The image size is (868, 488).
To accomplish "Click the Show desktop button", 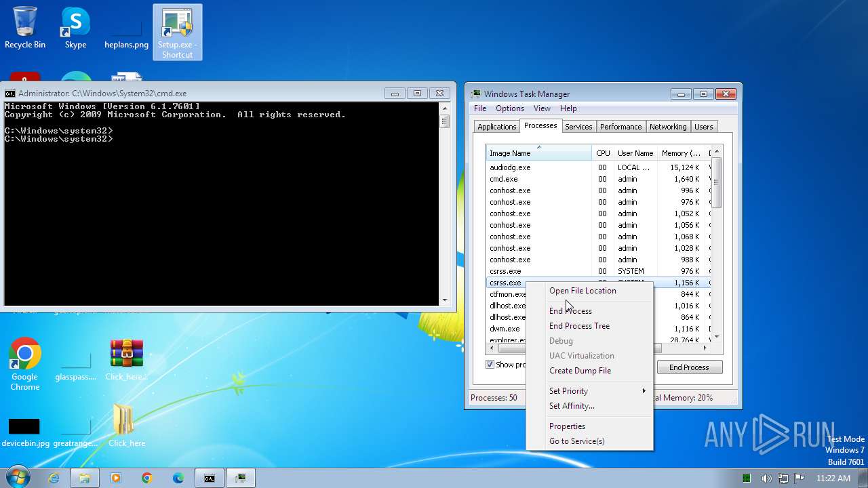I will pos(863,479).
